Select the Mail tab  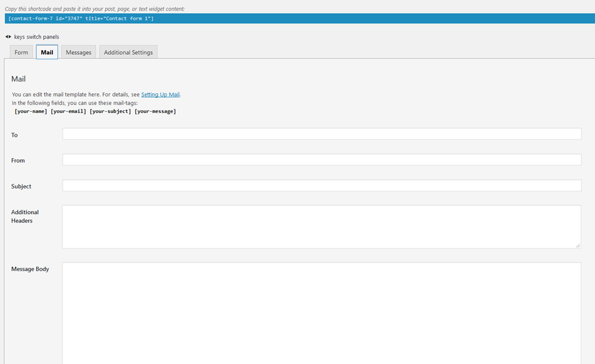point(47,52)
